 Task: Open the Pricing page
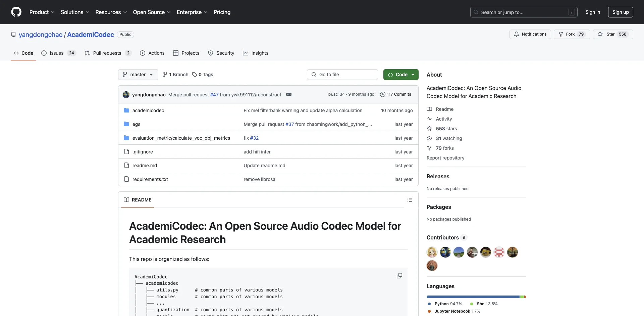click(222, 12)
